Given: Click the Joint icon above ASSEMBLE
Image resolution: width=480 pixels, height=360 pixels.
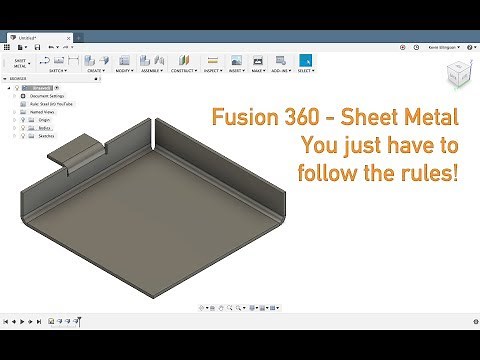Looking at the screenshot, I should tap(159, 60).
